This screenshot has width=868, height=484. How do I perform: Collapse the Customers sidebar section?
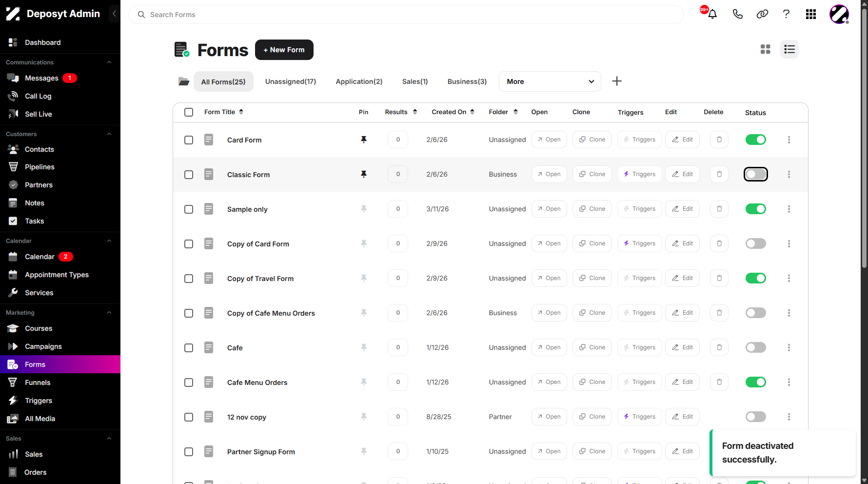109,134
